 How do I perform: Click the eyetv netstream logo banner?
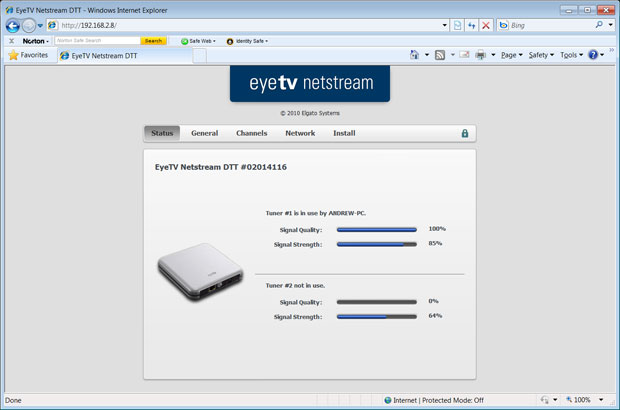pyautogui.click(x=310, y=83)
